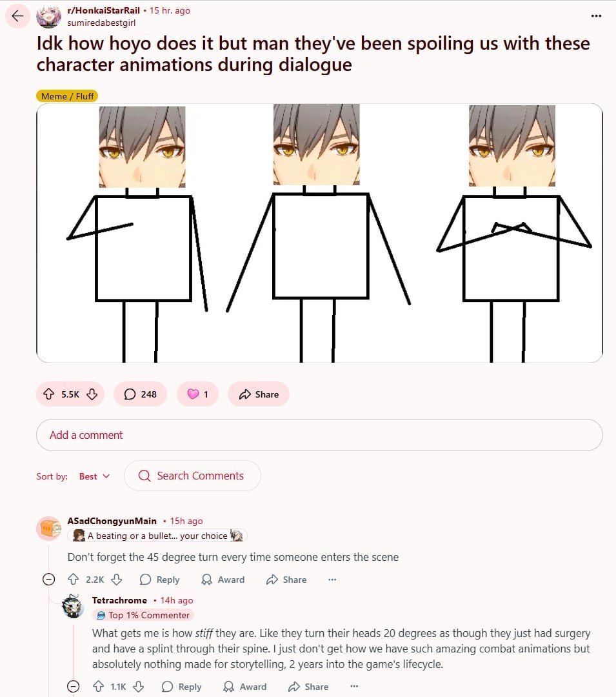Collapse Tetrachrome's reply thread
616x697 pixels.
coord(74,686)
